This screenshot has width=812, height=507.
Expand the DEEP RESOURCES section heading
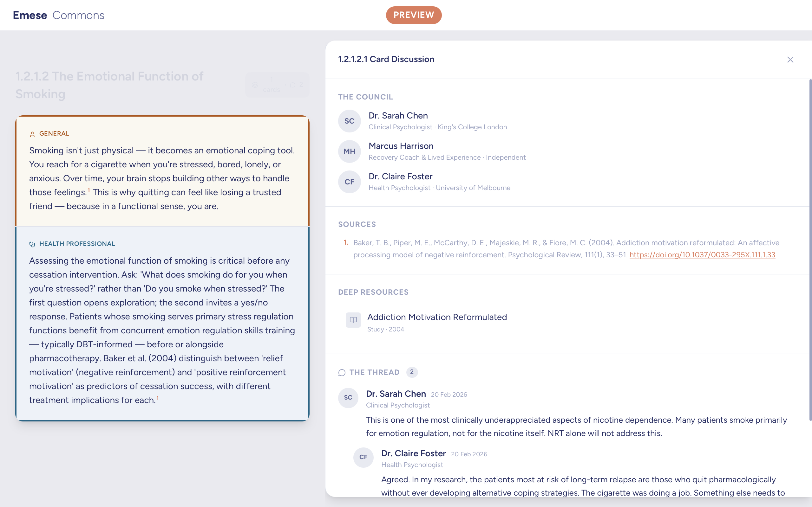(373, 292)
